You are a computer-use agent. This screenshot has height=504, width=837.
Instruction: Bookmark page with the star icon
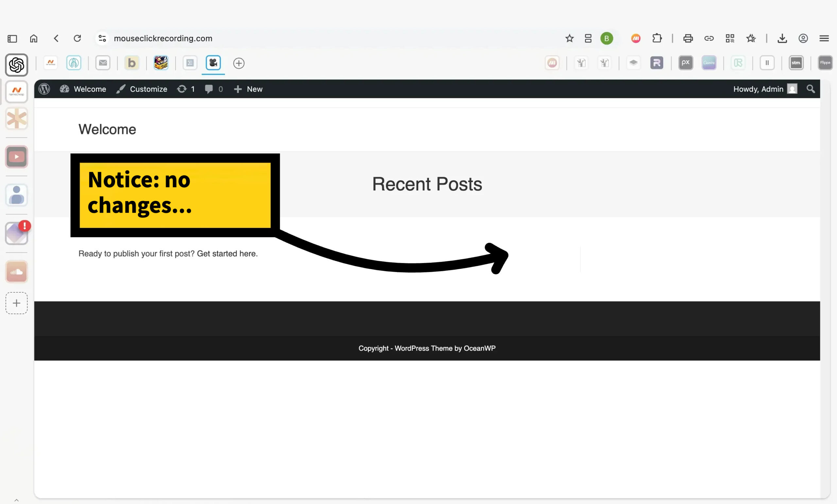coord(569,38)
